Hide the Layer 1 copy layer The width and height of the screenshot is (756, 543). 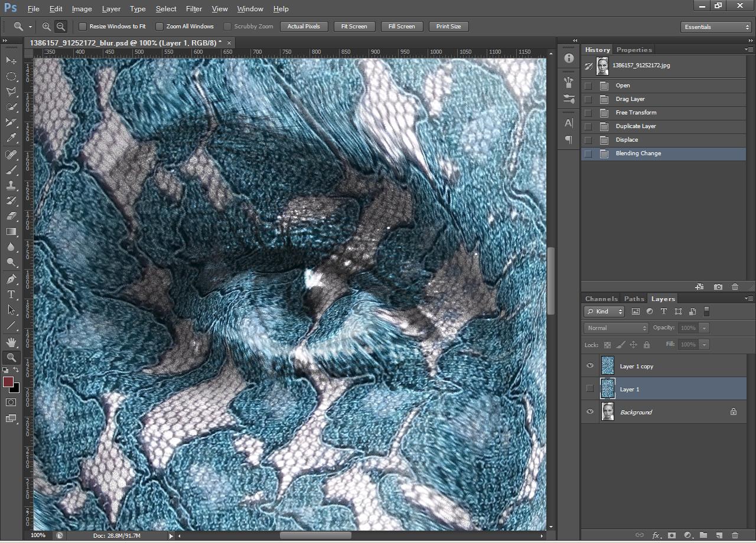point(589,366)
